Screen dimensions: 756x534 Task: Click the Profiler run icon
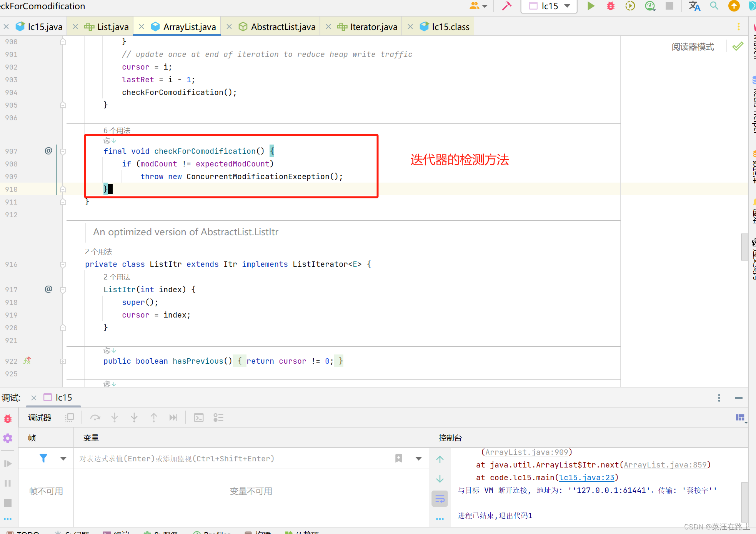[650, 6]
